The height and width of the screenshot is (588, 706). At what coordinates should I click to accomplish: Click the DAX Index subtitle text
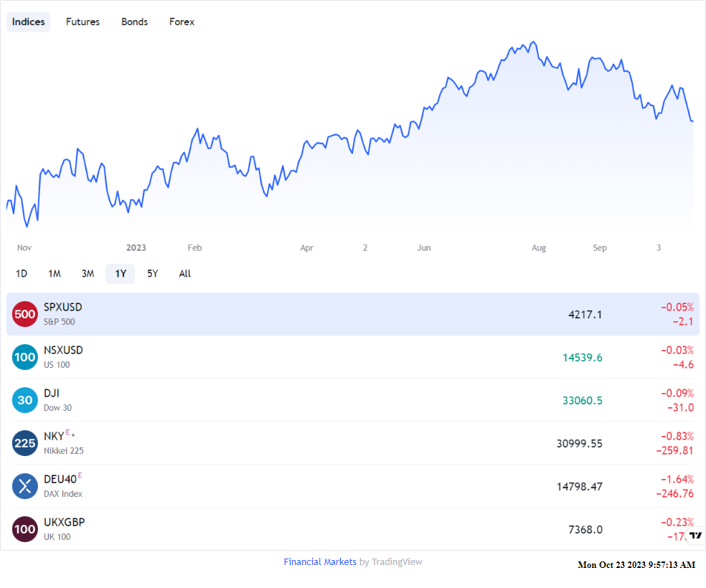coord(63,494)
